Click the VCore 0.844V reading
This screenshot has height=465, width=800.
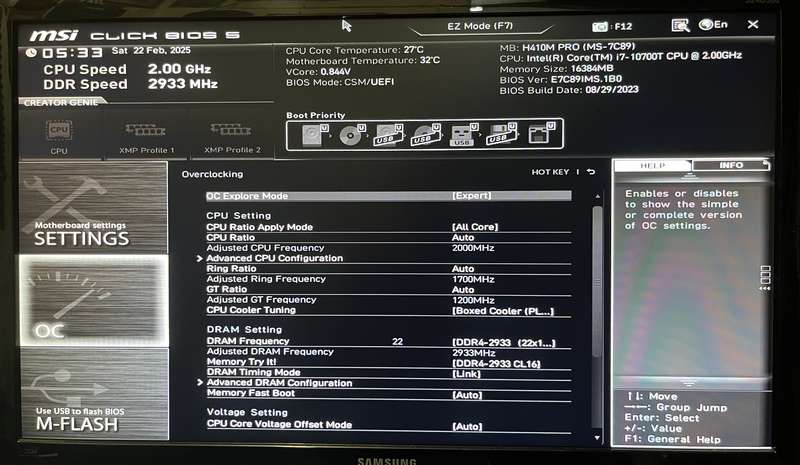318,71
